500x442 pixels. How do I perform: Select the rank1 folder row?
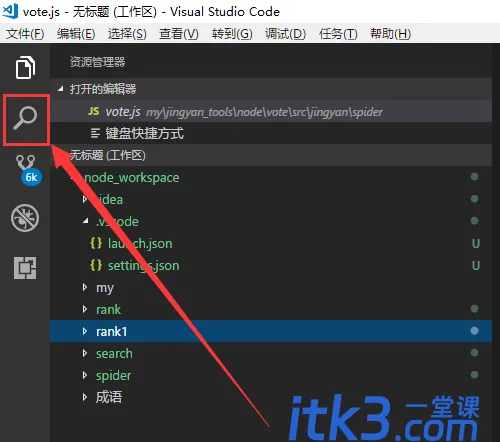coord(271,331)
